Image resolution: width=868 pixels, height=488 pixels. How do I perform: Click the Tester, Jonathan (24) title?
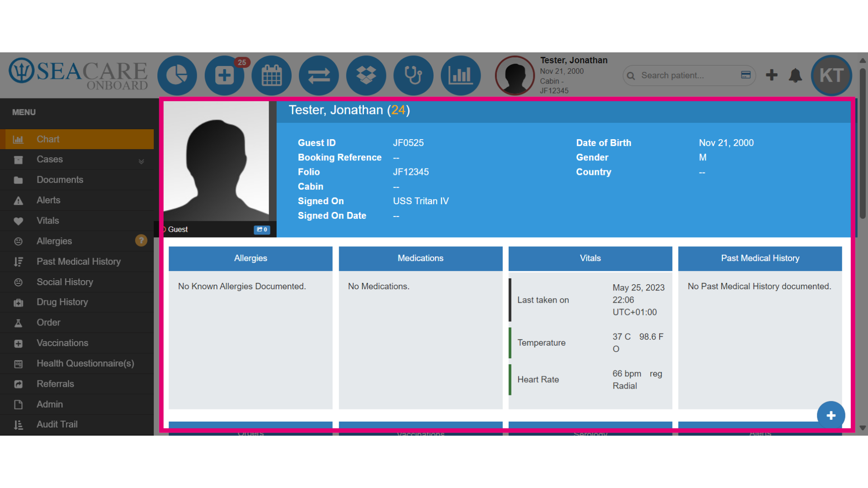(x=349, y=110)
